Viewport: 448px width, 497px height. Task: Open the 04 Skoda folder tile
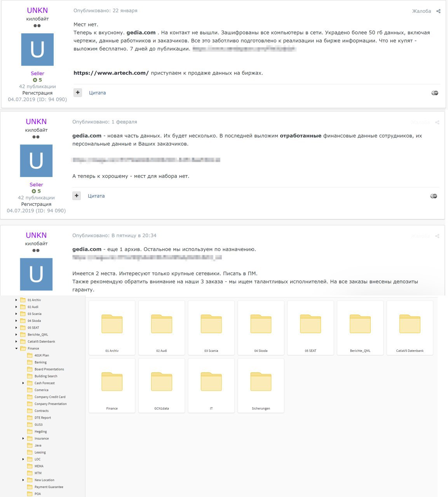click(261, 328)
